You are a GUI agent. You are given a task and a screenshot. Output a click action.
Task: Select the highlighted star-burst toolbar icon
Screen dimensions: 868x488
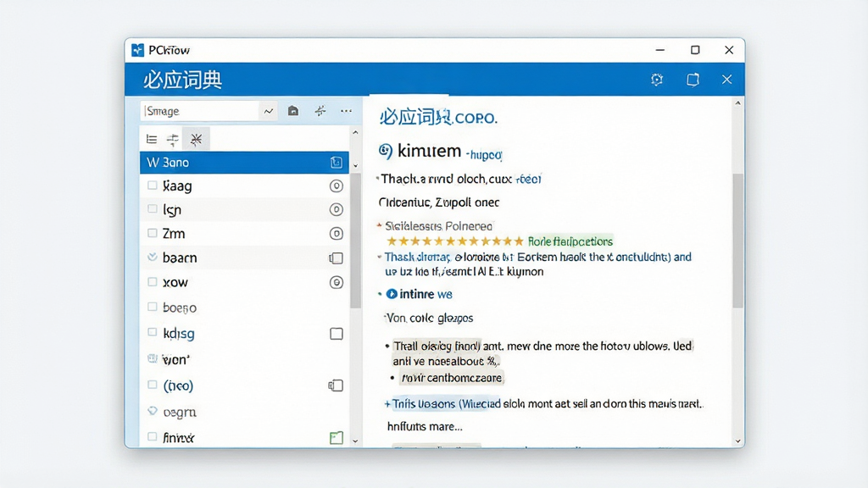(x=196, y=140)
